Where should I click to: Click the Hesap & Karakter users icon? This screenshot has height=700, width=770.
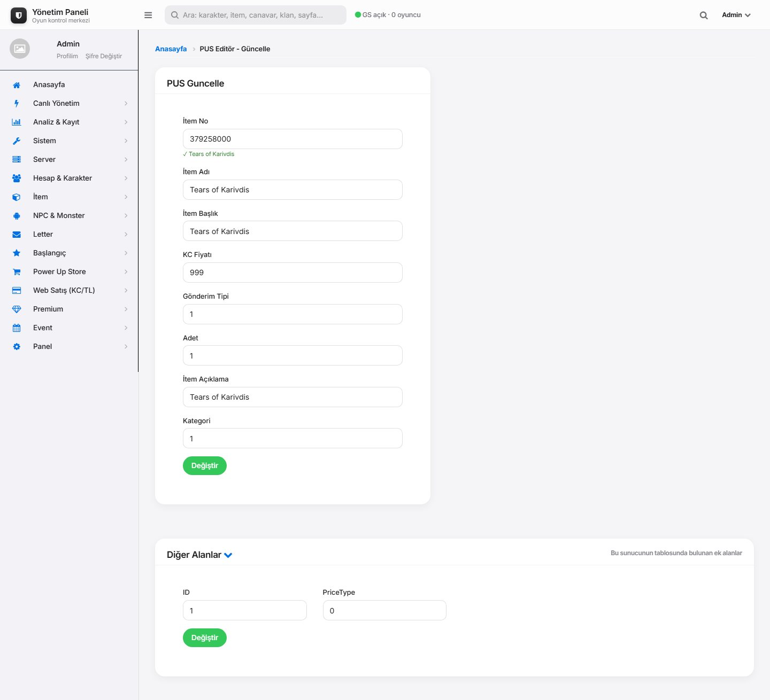(17, 178)
